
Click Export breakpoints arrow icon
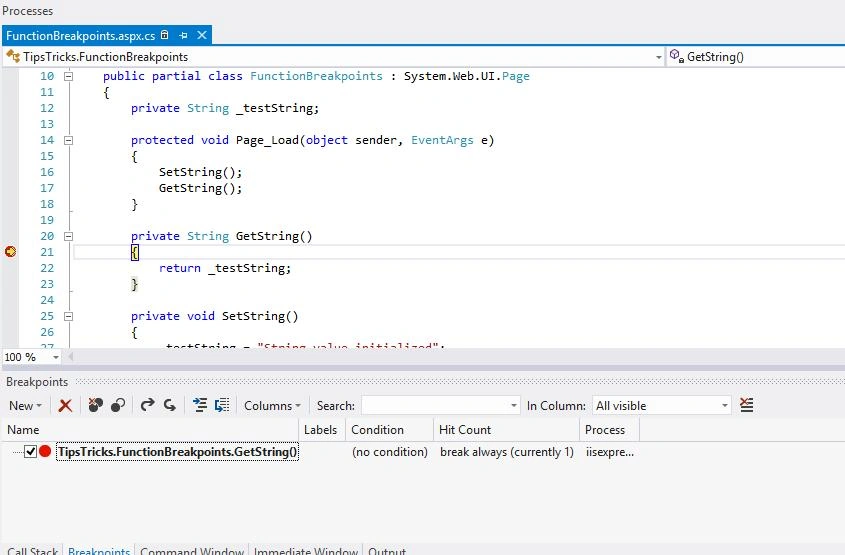click(147, 405)
